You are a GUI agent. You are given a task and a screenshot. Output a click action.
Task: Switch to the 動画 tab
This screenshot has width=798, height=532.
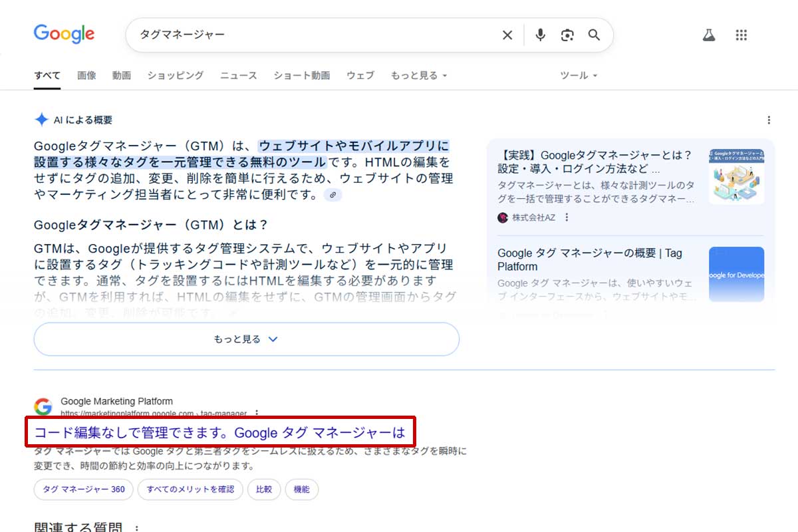tap(122, 76)
